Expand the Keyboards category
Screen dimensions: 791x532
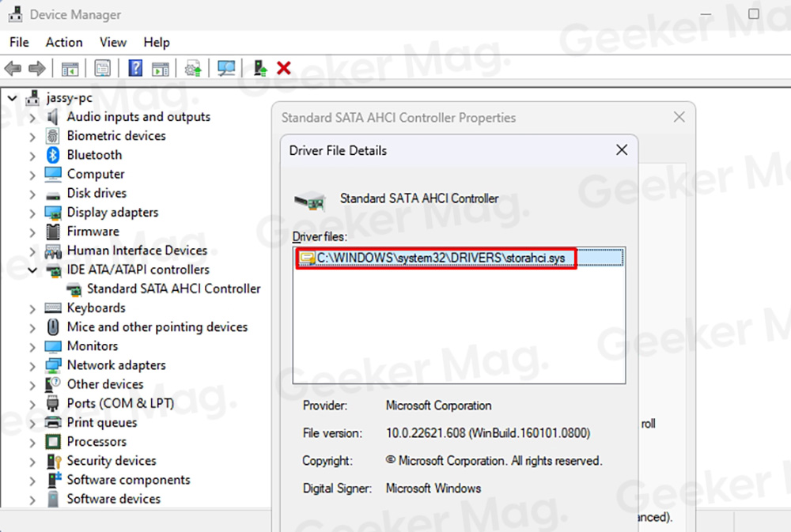tap(32, 309)
